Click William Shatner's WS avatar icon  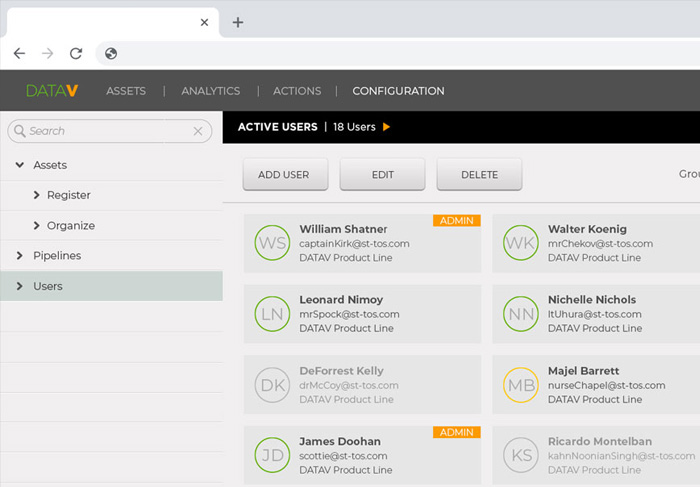point(272,243)
